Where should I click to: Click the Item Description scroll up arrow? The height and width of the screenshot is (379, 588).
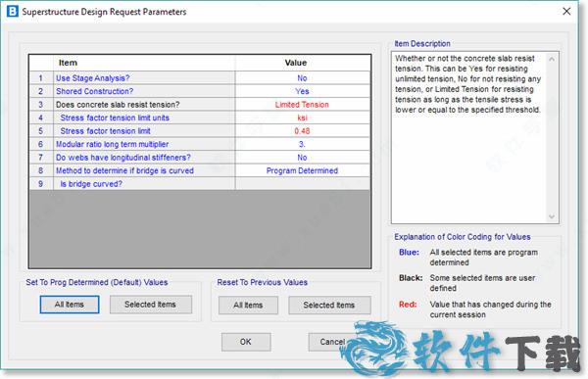pyautogui.click(x=552, y=59)
